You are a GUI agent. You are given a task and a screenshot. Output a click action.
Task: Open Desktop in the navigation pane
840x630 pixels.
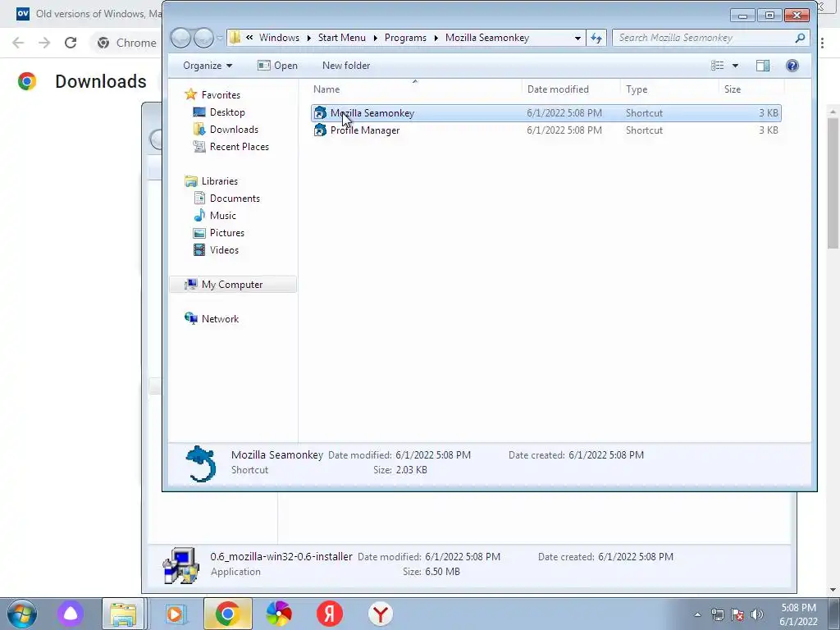(227, 112)
